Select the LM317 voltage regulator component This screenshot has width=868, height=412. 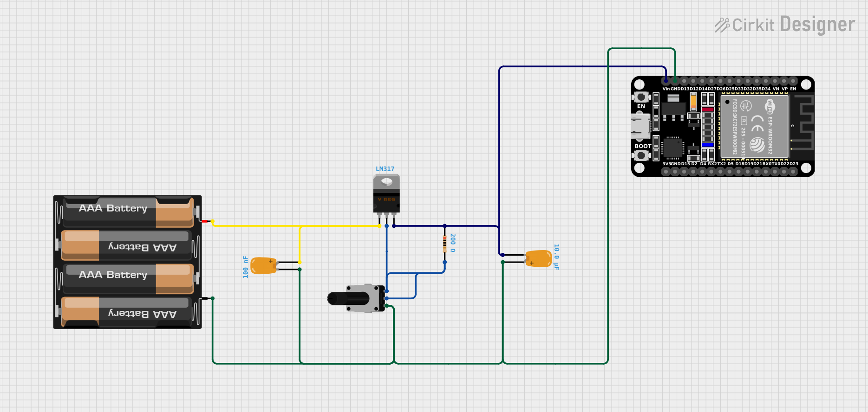point(386,194)
